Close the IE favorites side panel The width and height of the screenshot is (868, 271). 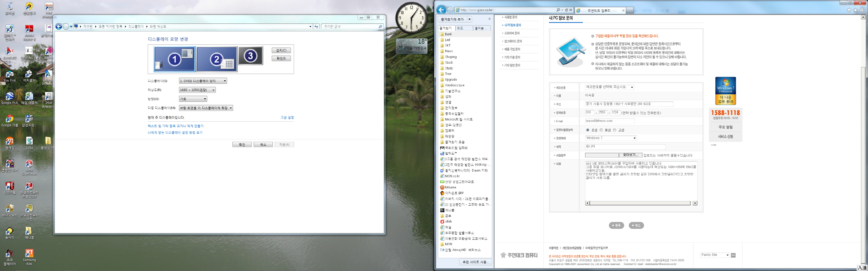tap(489, 19)
